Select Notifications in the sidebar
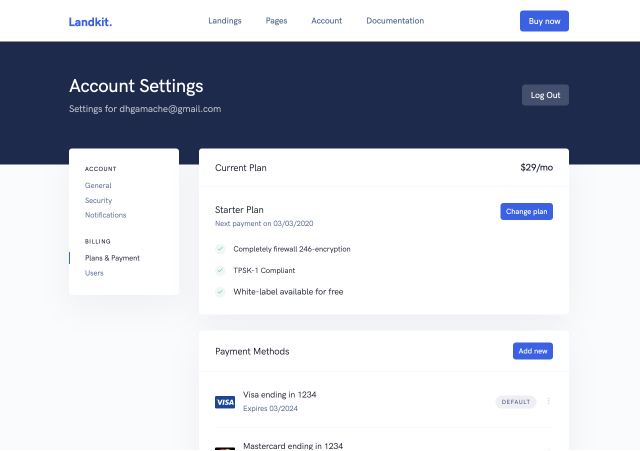640x451 pixels. pos(105,215)
